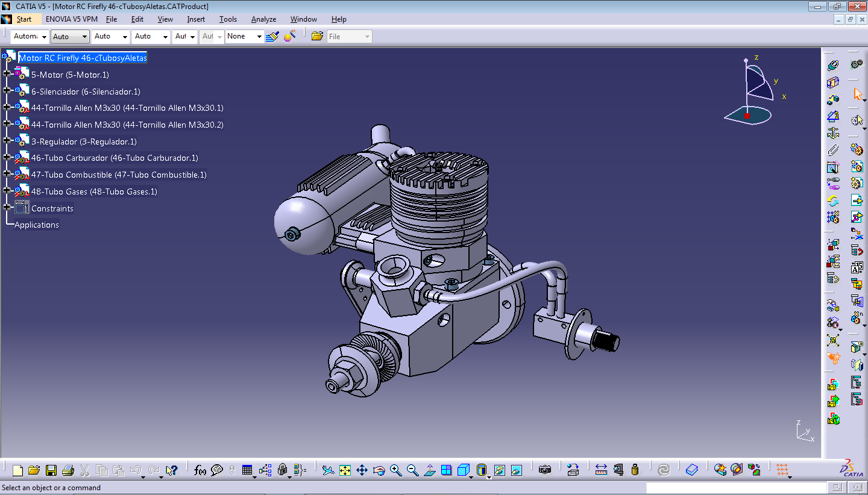Viewport: 868px width, 495px height.
Task: Click the Isometric View cube icon
Action: coord(464,470)
